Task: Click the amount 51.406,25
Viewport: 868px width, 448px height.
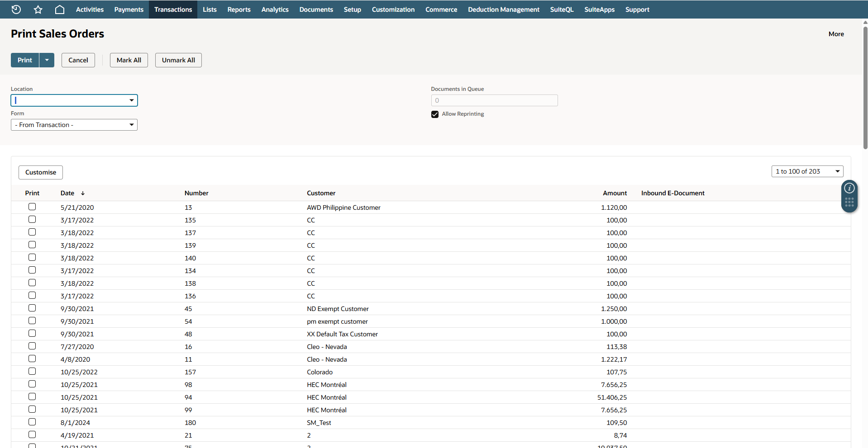Action: [x=612, y=397]
